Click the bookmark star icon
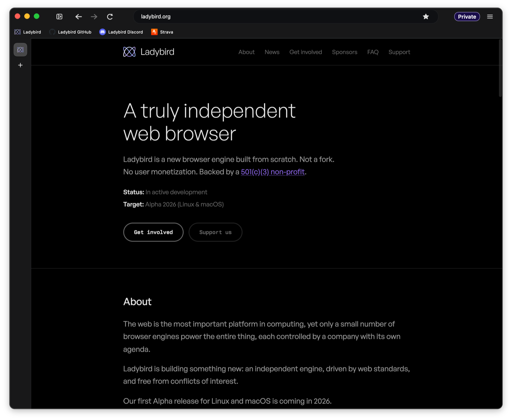Viewport: 512px width, 420px height. click(426, 17)
